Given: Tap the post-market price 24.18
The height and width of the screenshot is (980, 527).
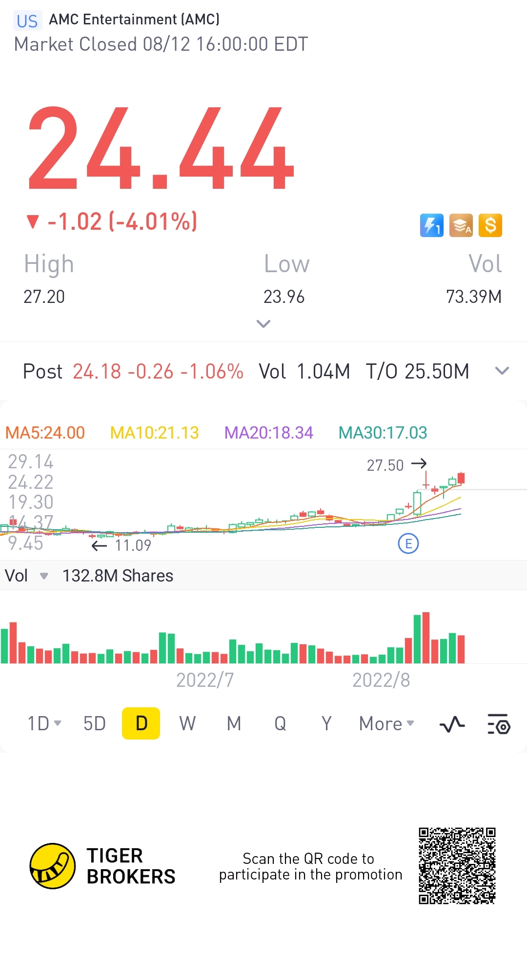Looking at the screenshot, I should pyautogui.click(x=97, y=372).
